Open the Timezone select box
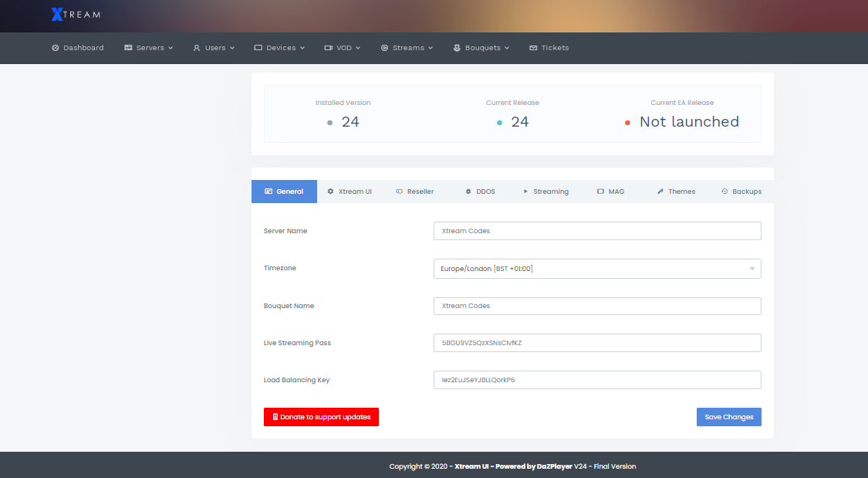 coord(597,269)
